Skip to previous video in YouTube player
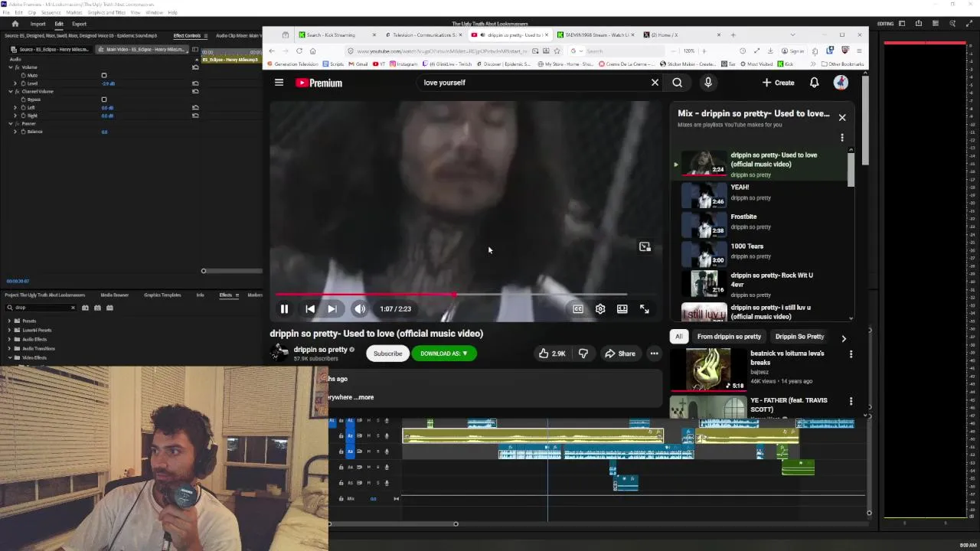The height and width of the screenshot is (551, 980). point(310,309)
